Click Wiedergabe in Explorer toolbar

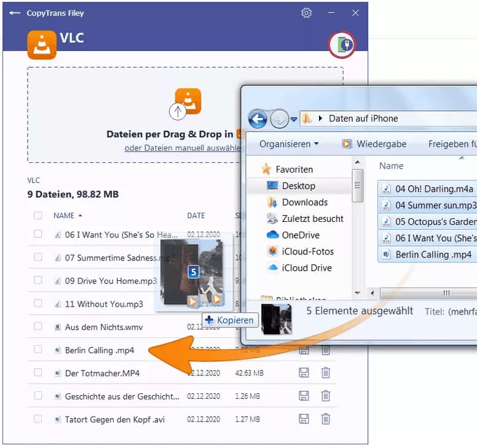[x=374, y=144]
